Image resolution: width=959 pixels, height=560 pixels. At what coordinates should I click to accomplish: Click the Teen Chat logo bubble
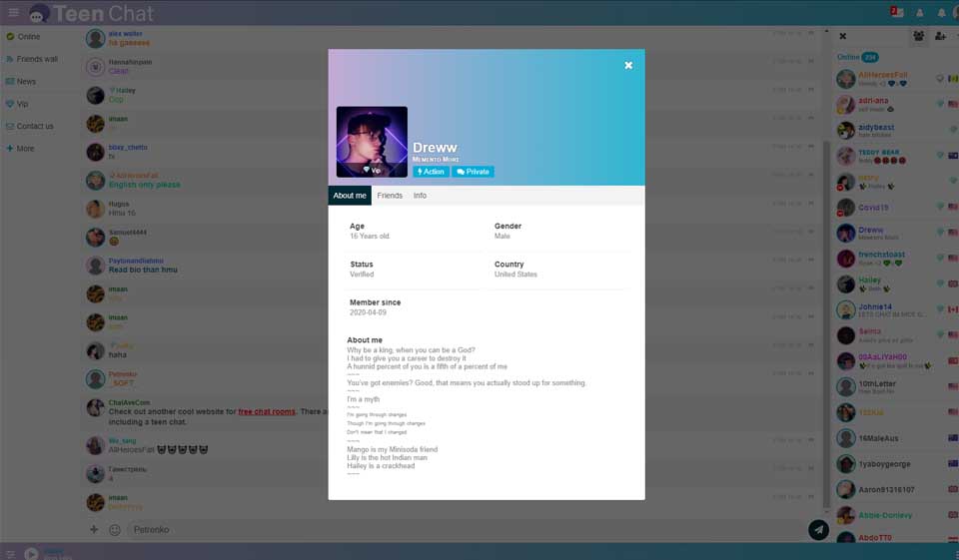click(x=39, y=13)
